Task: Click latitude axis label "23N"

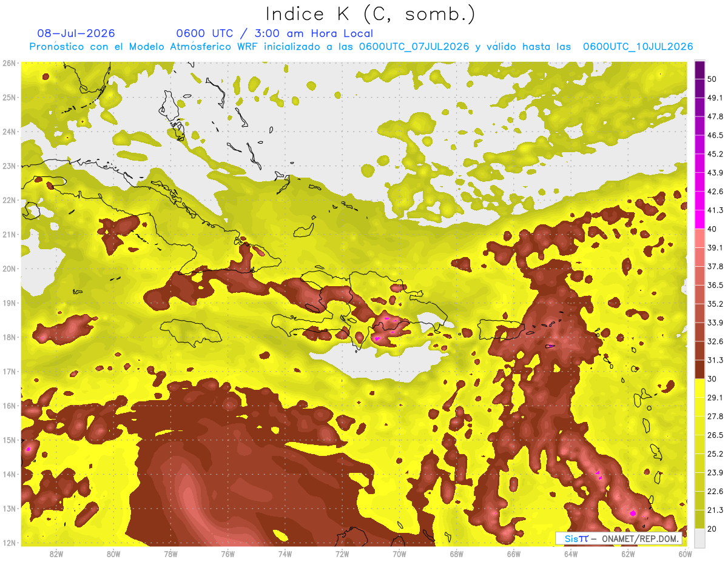Action: [x=8, y=166]
